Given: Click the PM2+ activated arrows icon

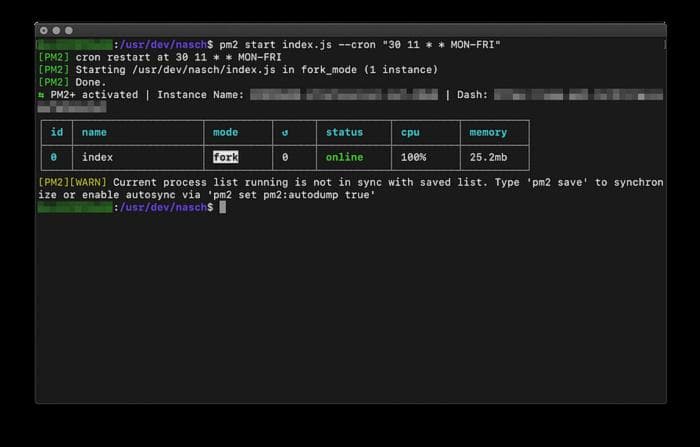Looking at the screenshot, I should [x=41, y=95].
